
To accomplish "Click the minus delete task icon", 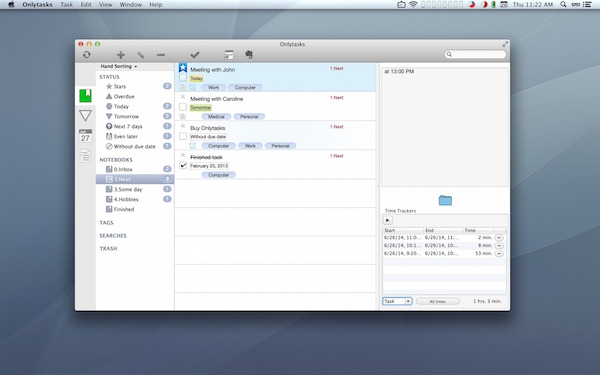I will pyautogui.click(x=161, y=55).
